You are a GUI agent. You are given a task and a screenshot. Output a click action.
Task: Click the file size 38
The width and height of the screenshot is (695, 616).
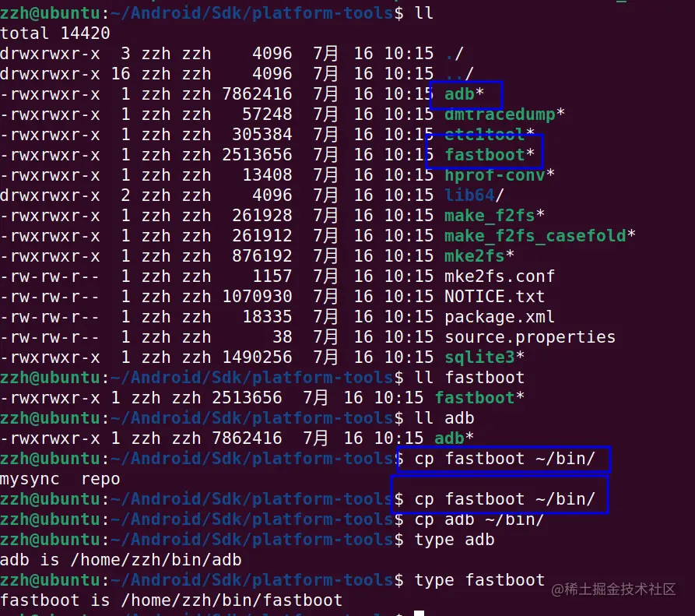coord(283,337)
